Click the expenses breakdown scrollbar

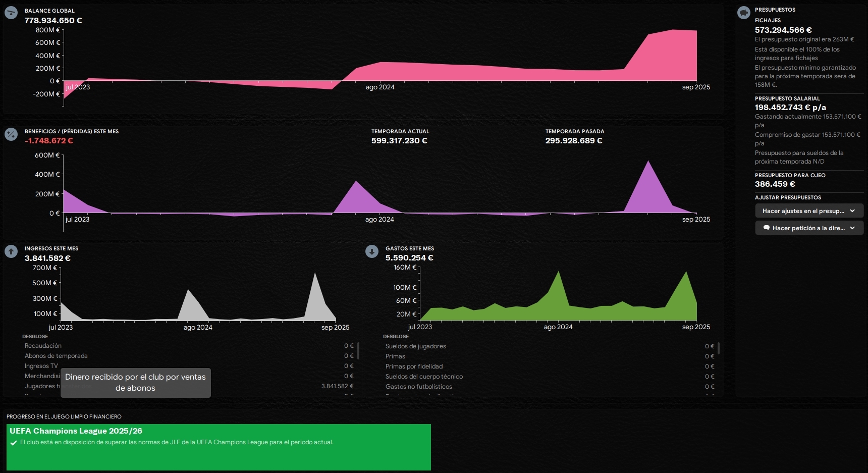(x=719, y=348)
